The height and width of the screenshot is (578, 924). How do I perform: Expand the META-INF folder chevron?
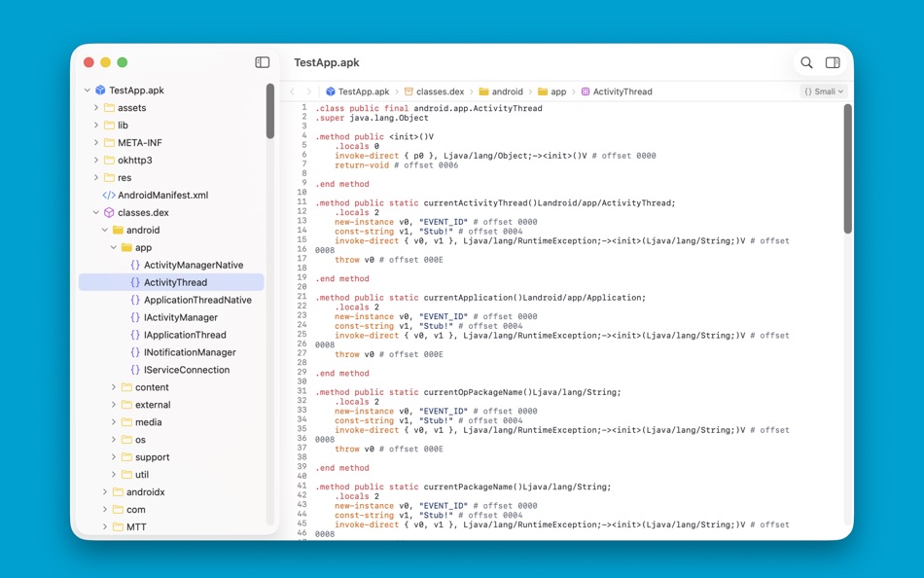tap(96, 143)
